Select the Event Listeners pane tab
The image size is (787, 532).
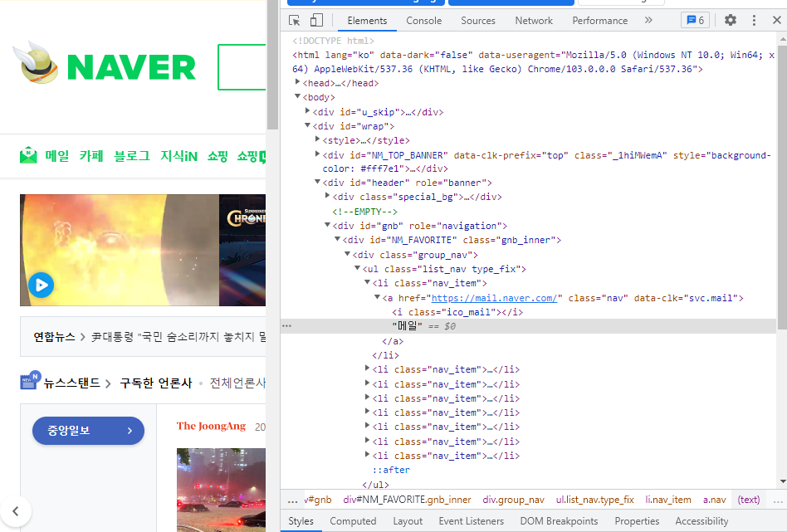(471, 521)
